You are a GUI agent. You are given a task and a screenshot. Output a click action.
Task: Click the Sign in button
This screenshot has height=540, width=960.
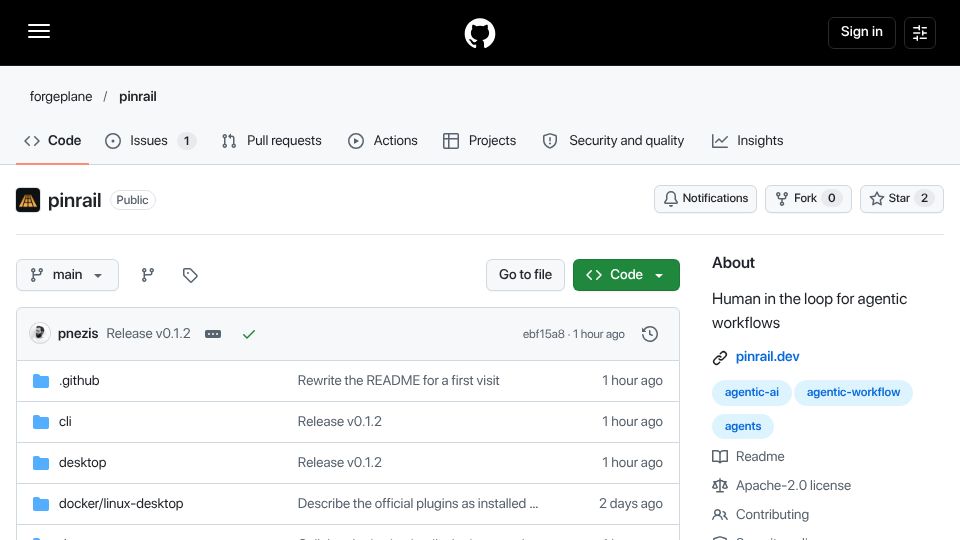(x=861, y=32)
